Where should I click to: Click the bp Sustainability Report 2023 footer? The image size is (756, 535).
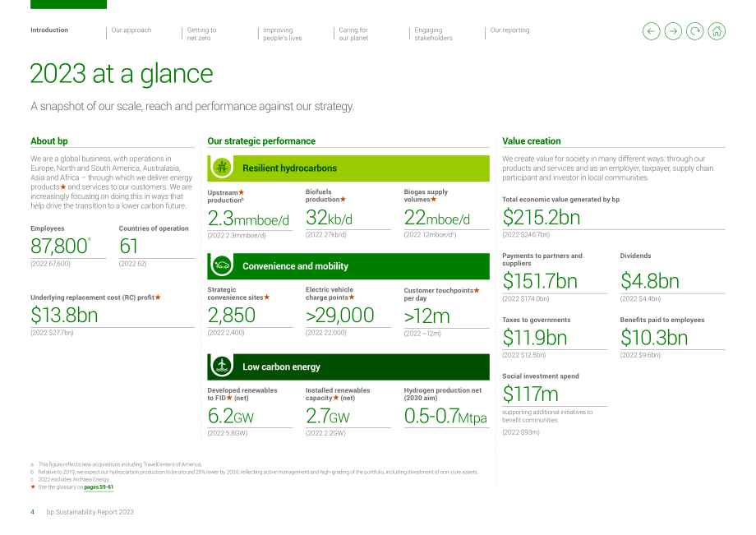[90, 512]
